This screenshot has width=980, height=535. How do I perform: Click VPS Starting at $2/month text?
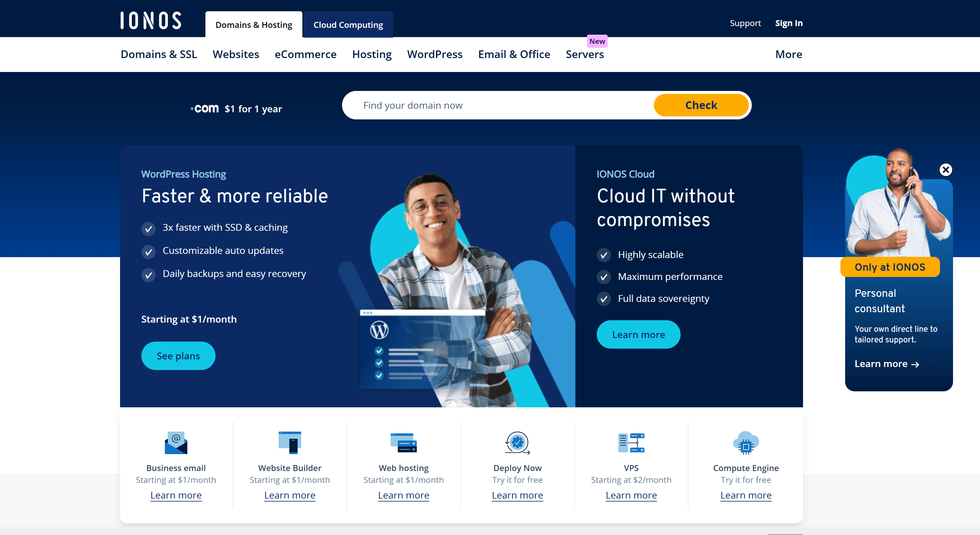pyautogui.click(x=631, y=480)
